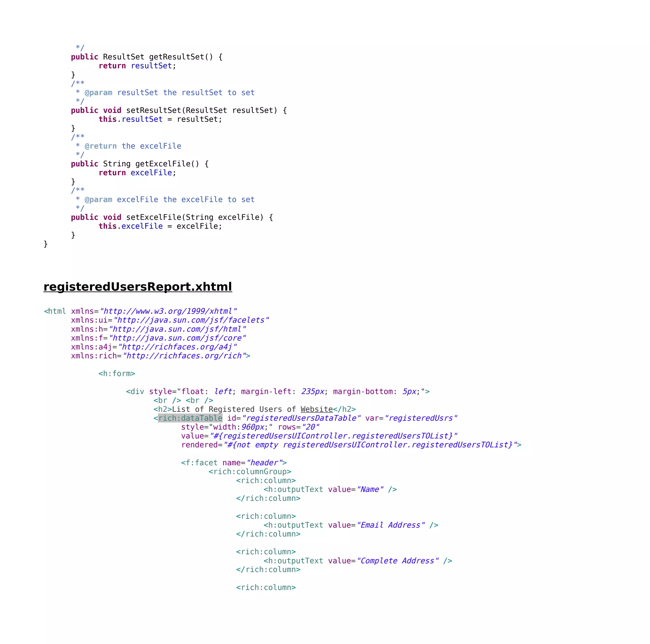Screen dimensions: 650x644
Task: Click the setExcelFile(String excelFile) declaration
Action: tap(172, 217)
